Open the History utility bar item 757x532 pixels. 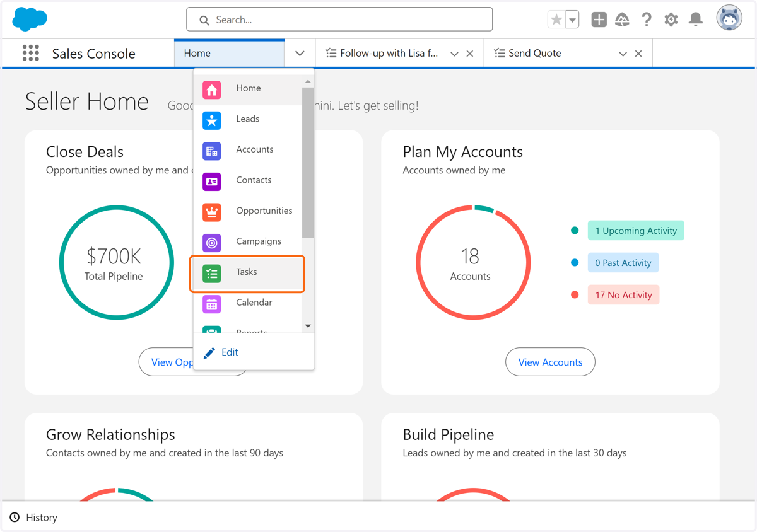pos(33,518)
